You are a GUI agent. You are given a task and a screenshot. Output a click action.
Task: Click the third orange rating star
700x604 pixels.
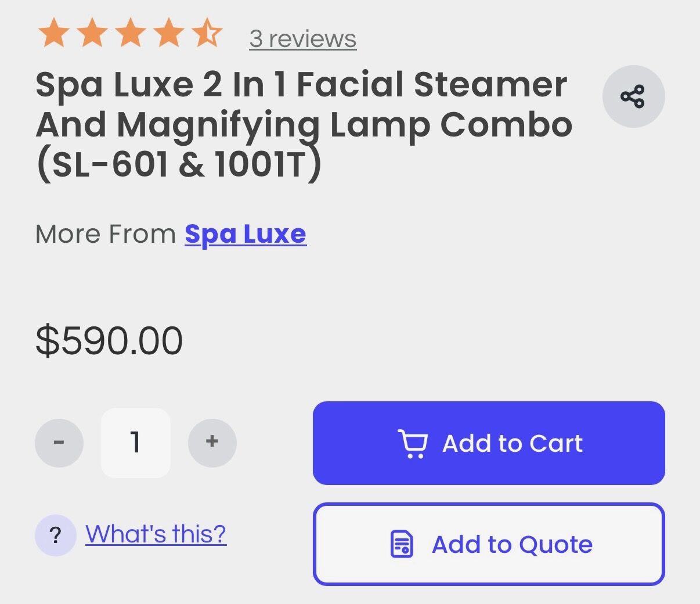pos(131,33)
